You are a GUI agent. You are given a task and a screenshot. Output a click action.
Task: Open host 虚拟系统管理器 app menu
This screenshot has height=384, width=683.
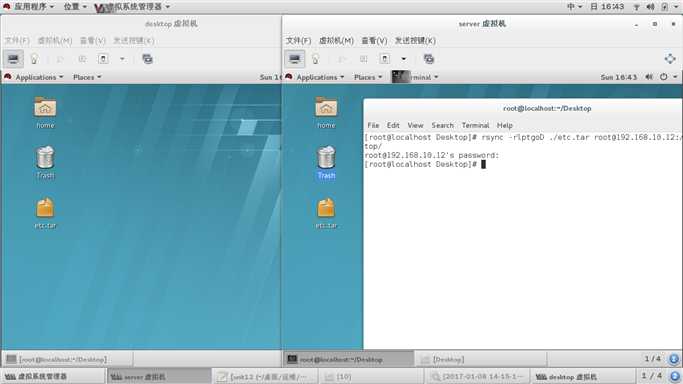tap(132, 7)
